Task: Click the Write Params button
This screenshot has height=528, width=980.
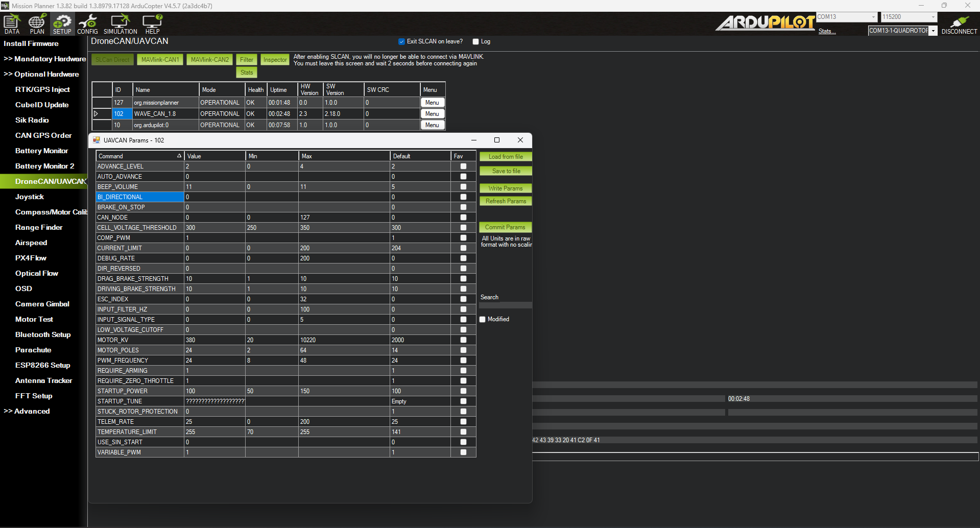Action: (505, 188)
